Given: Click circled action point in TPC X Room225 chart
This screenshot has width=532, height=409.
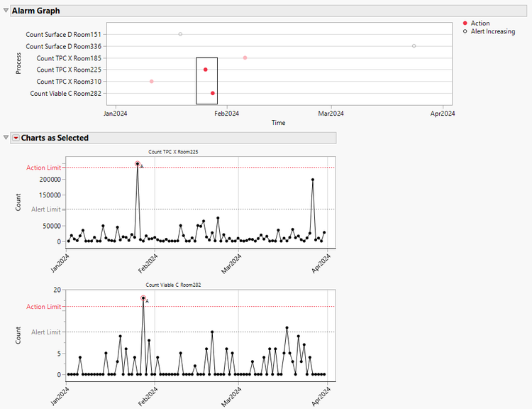Looking at the screenshot, I should (138, 164).
